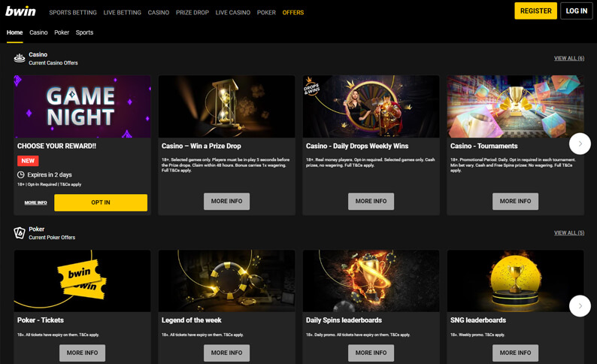Open Offers menu item
Screen dimensions: 597x364
(x=293, y=13)
